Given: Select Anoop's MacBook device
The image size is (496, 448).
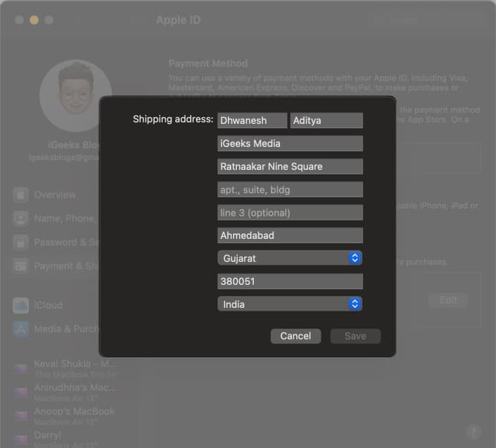Looking at the screenshot, I should 65,416.
